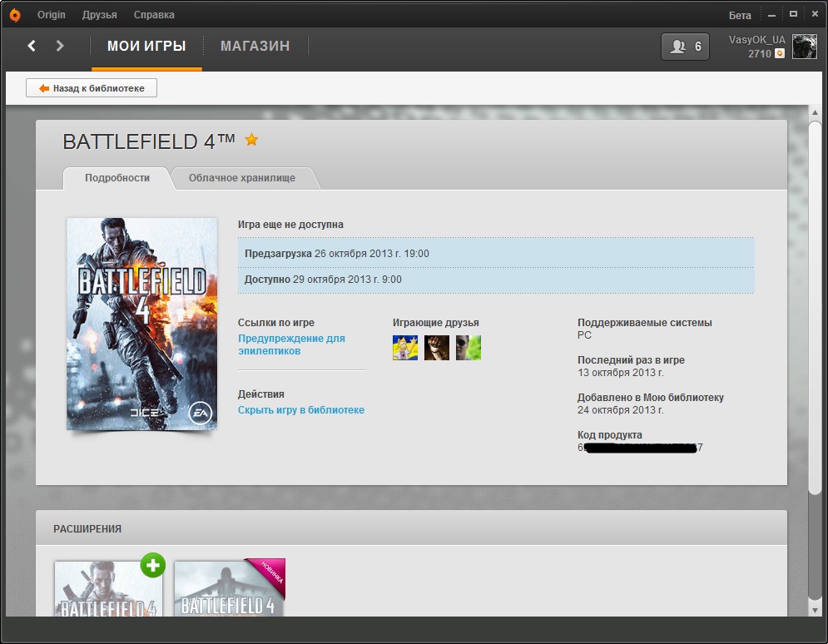Click the username VasyOK_UA
Image resolution: width=828 pixels, height=644 pixels.
click(756, 40)
